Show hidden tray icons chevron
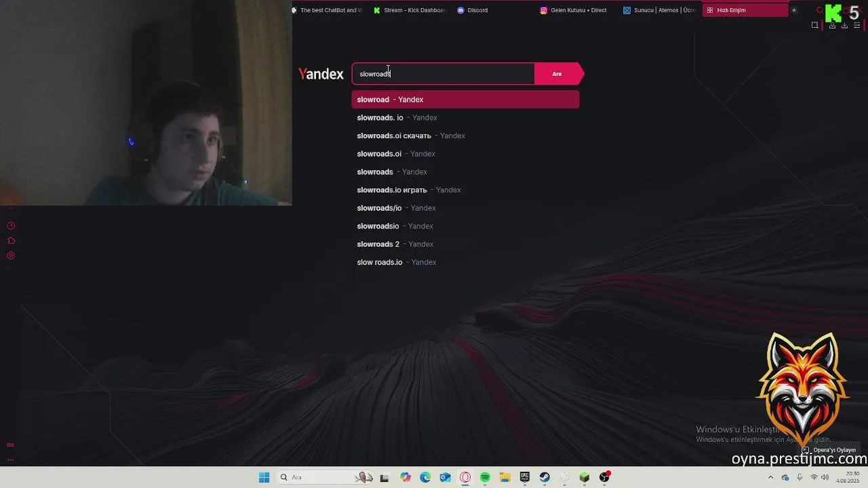868x488 pixels. click(x=770, y=477)
